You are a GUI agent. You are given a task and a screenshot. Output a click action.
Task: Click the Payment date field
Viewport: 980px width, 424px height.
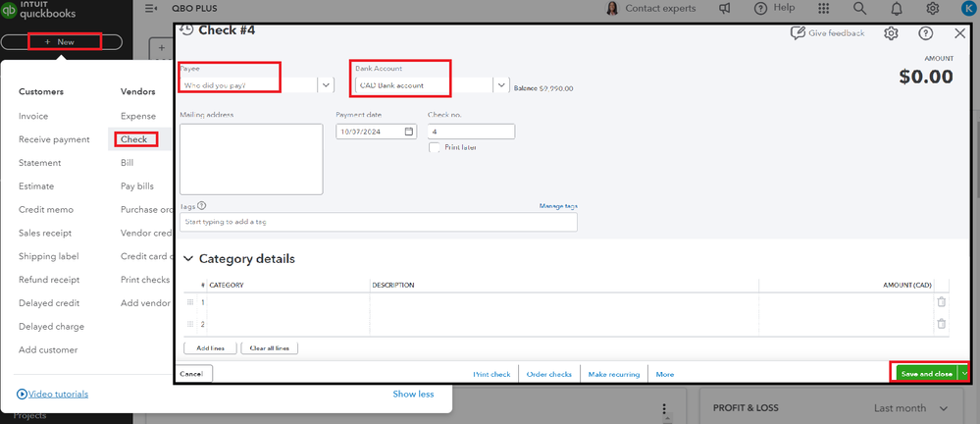coord(377,132)
